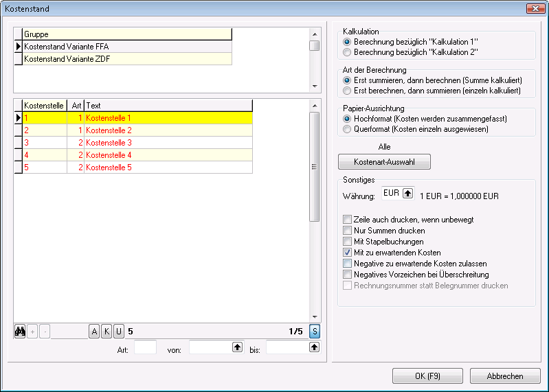Open the lookup arrow for the 'bis' field
Image resolution: width=549 pixels, height=392 pixels.
pos(315,347)
